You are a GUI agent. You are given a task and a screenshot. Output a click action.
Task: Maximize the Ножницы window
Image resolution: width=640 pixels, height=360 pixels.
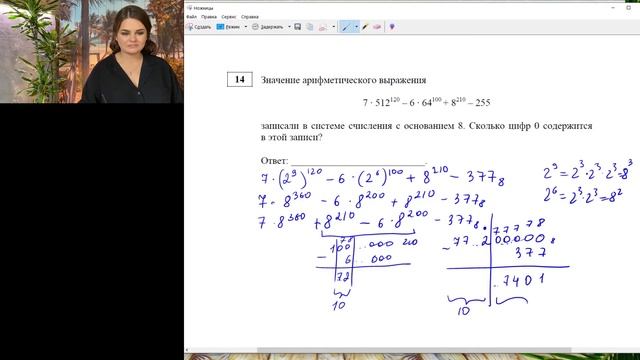click(629, 8)
